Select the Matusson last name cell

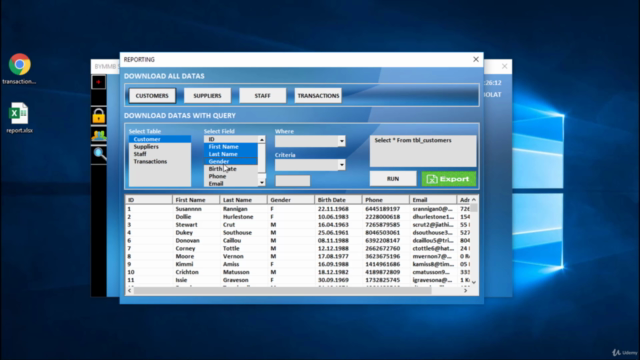point(236,272)
